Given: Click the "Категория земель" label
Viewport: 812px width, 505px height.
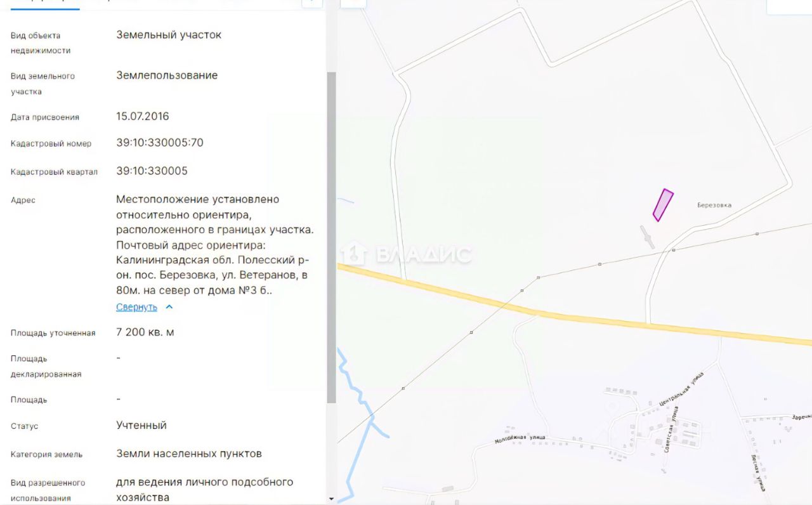Looking at the screenshot, I should point(46,455).
